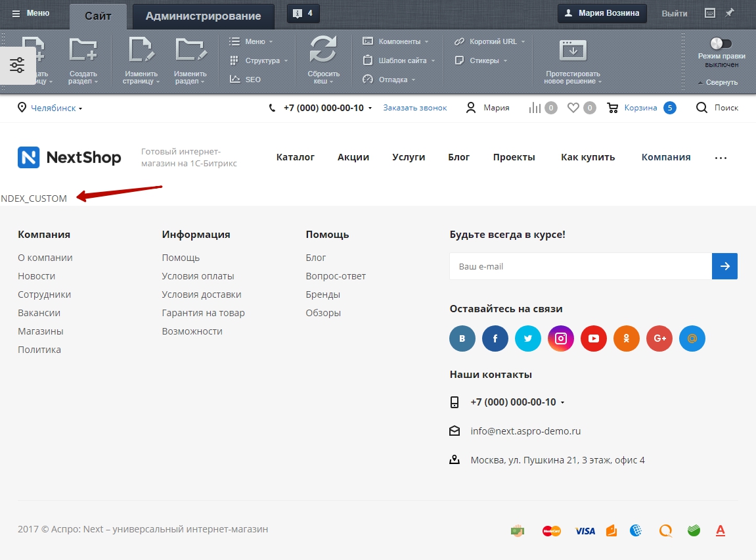Expand the Короткий URL dropdown
This screenshot has height=560, width=756.
pos(489,41)
